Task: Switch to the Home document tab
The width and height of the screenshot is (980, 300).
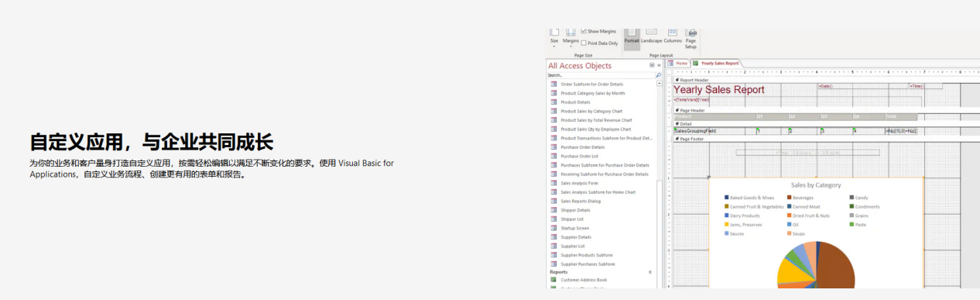Action: (678, 63)
